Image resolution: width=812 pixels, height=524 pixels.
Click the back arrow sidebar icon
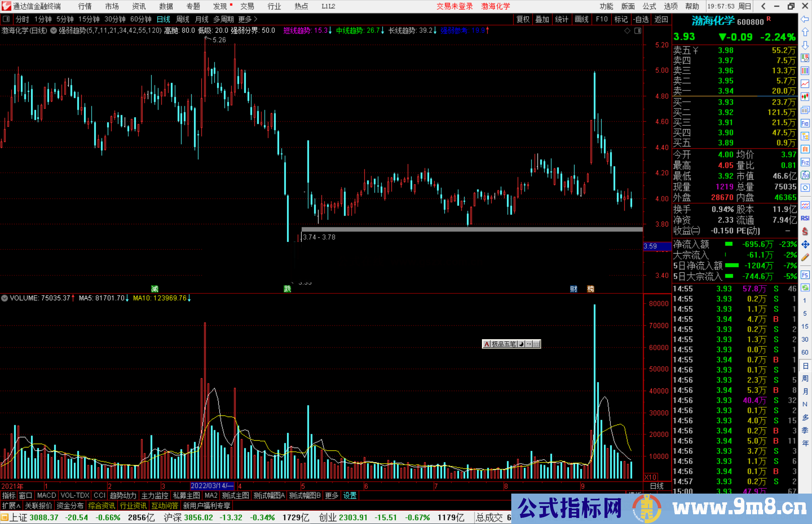click(x=805, y=19)
